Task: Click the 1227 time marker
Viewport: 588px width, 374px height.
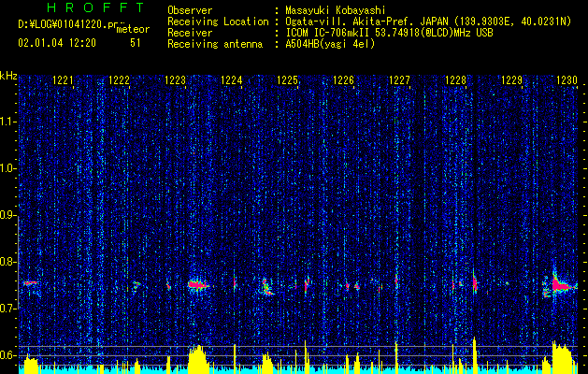Action: [x=399, y=80]
